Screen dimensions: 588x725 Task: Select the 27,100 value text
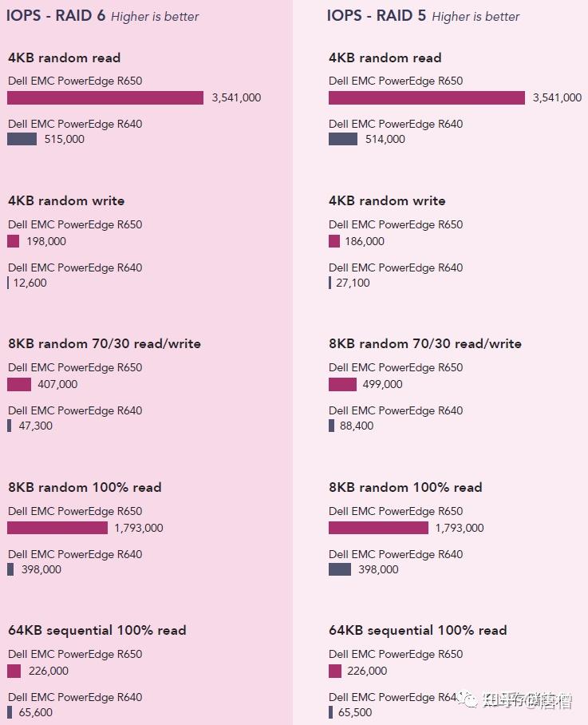(353, 283)
